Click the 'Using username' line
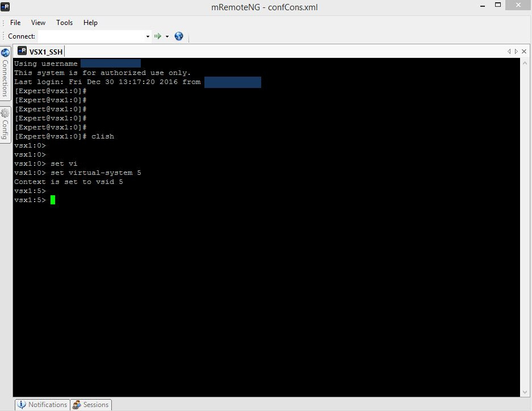Screen dimensions: 532x411 coord(46,64)
